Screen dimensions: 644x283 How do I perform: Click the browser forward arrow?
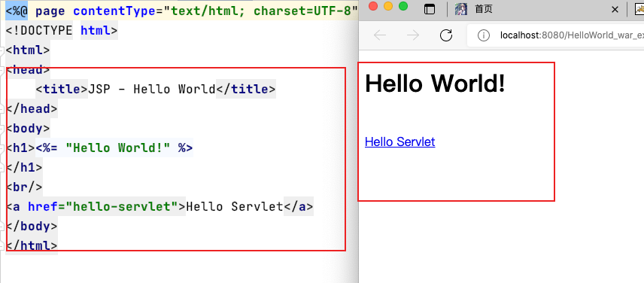(413, 35)
